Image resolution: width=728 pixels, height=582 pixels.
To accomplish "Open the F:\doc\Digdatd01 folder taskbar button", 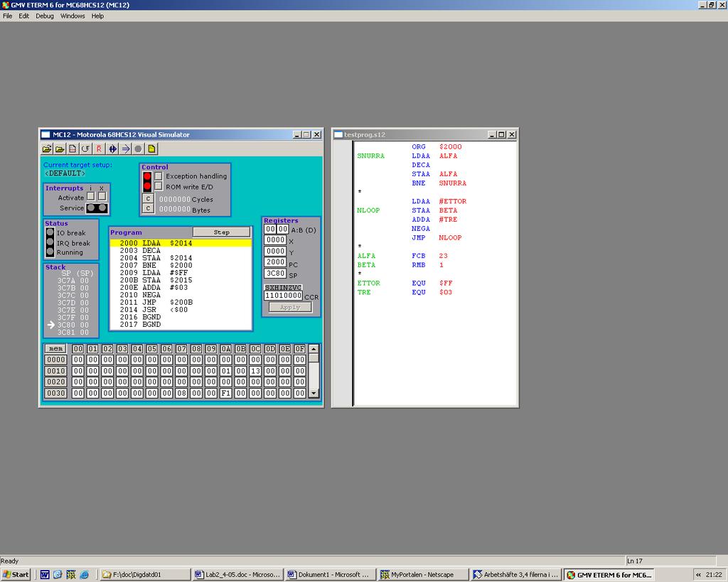I will click(145, 575).
